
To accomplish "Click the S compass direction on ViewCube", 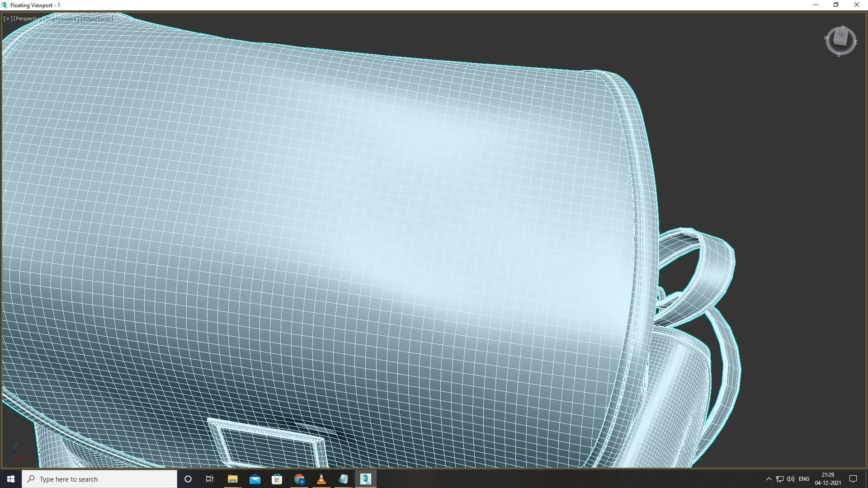I will click(838, 55).
